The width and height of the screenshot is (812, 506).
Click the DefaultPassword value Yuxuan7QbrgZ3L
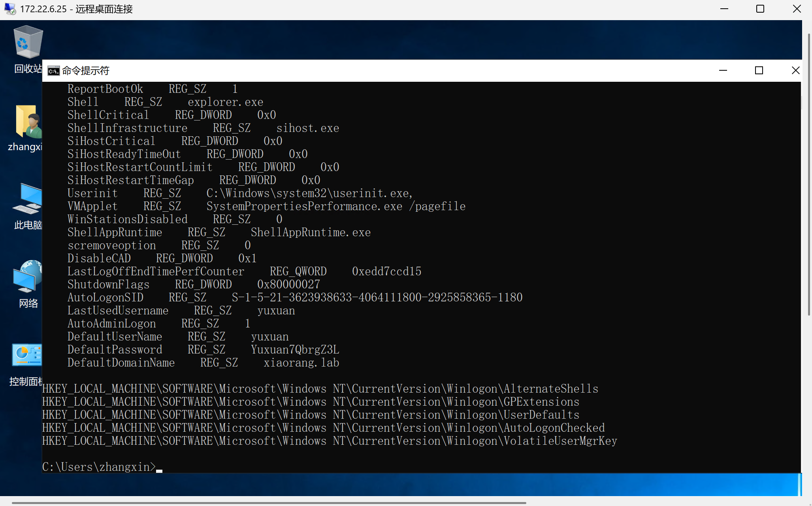(x=295, y=350)
